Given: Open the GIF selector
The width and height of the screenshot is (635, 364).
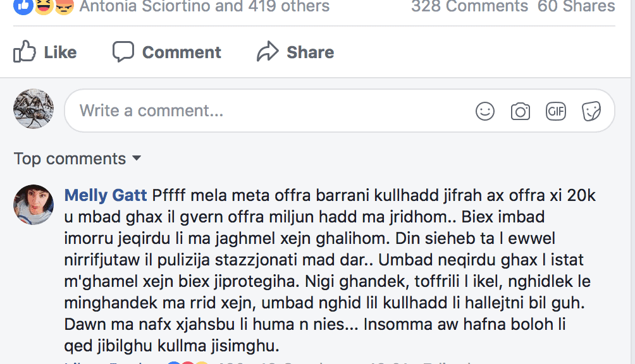Looking at the screenshot, I should pos(556,112).
